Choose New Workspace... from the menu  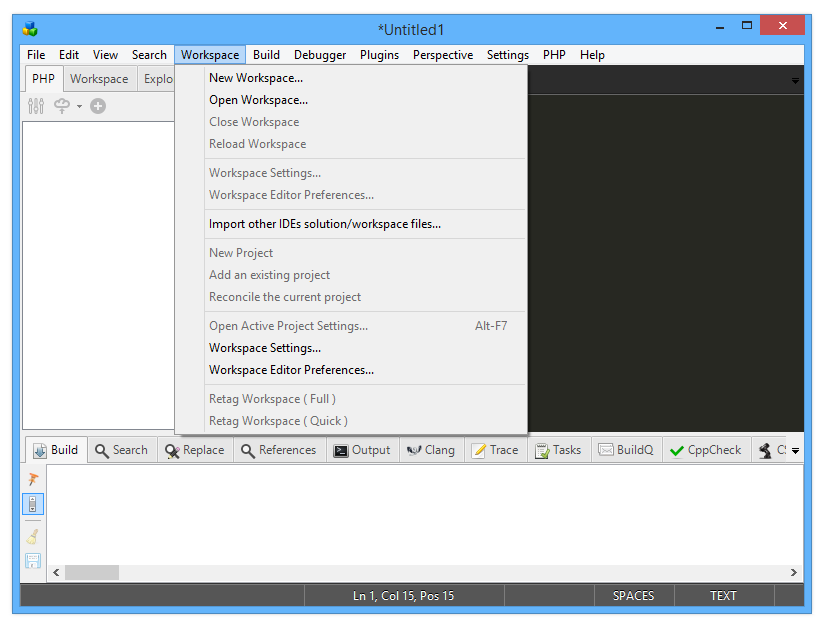tap(255, 78)
